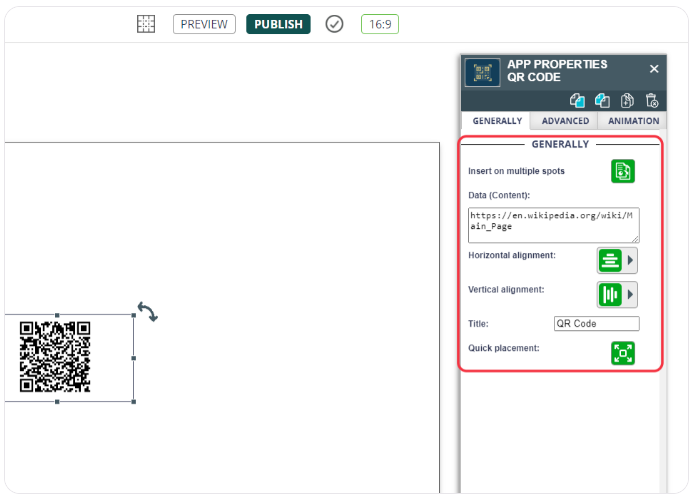Click the duplicate app icon
Screen dimensions: 697x504
[x=627, y=101]
